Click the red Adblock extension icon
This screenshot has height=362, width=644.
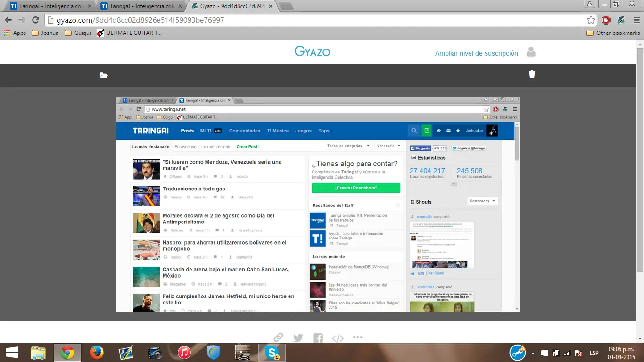pyautogui.click(x=606, y=20)
